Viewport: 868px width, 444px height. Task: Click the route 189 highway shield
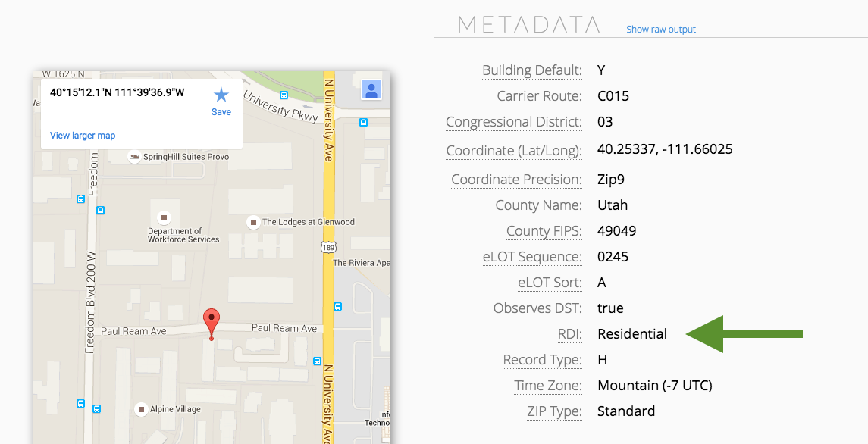[x=329, y=248]
